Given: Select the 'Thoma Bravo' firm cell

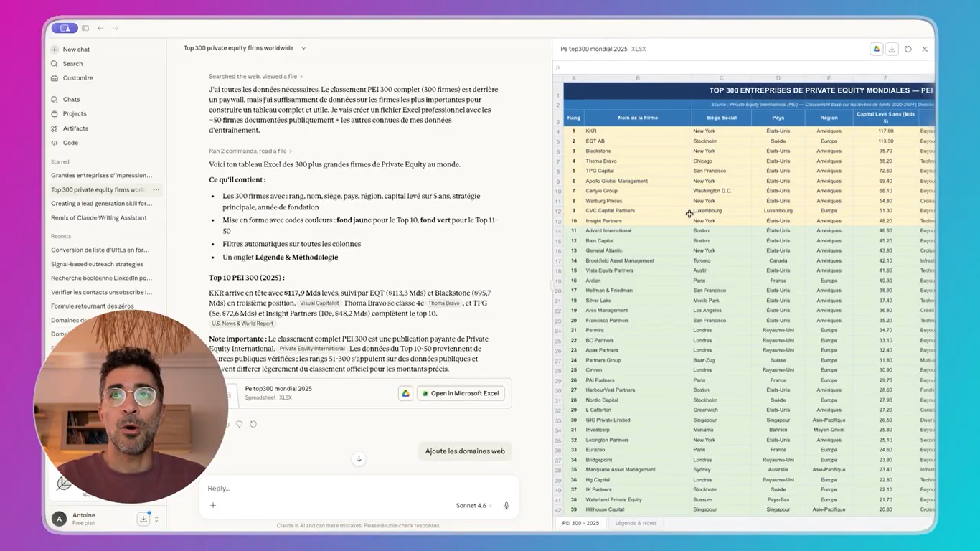Looking at the screenshot, I should tap(638, 161).
